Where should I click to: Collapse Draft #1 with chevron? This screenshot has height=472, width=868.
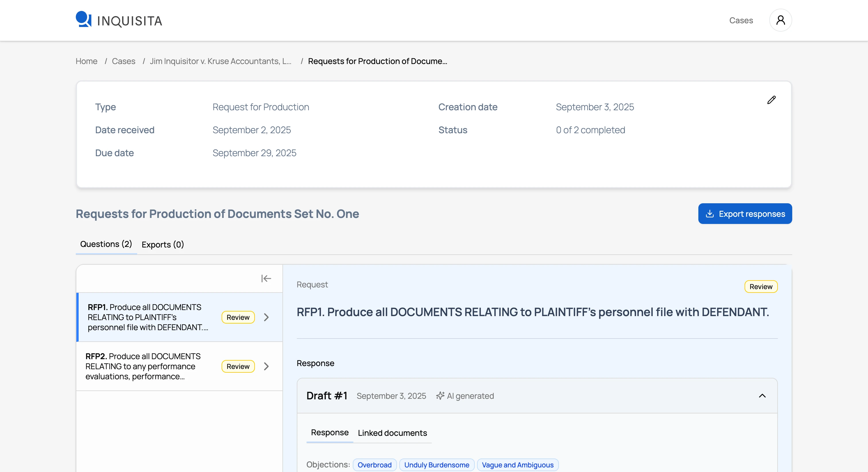(762, 396)
